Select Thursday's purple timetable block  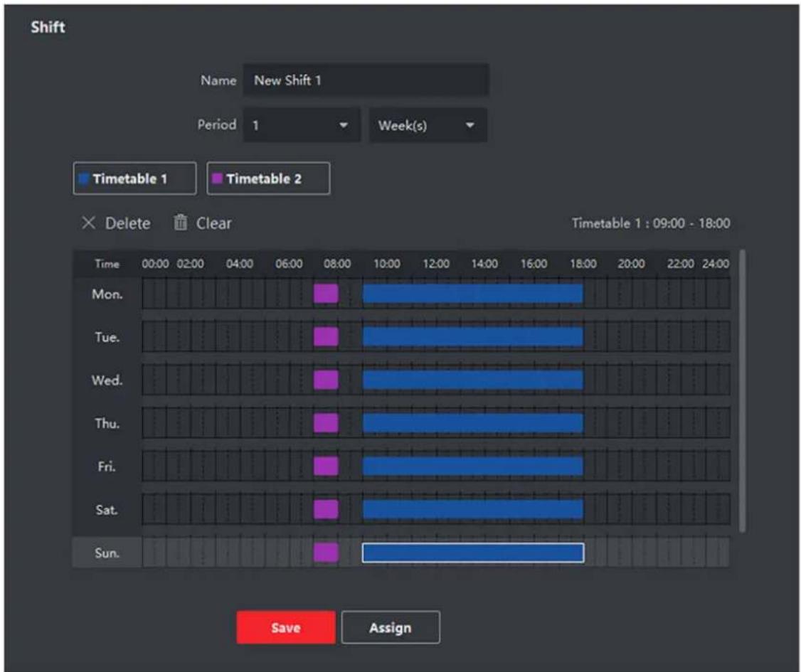click(x=326, y=423)
